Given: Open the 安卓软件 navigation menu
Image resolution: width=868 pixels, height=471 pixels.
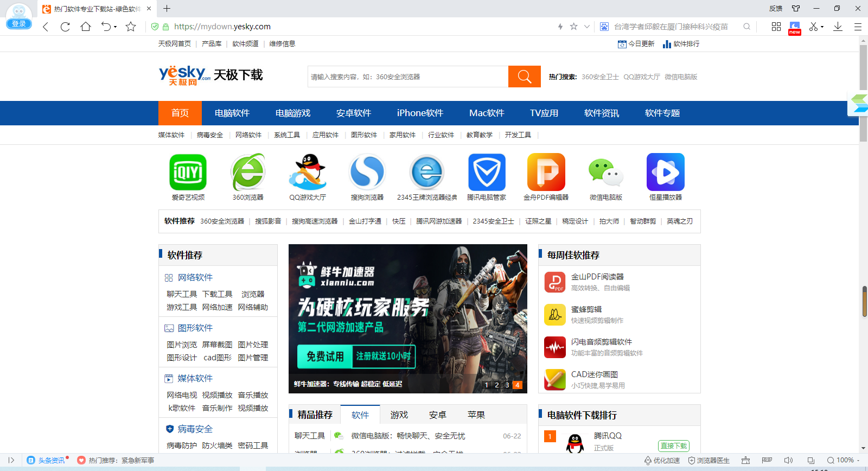Looking at the screenshot, I should point(354,113).
